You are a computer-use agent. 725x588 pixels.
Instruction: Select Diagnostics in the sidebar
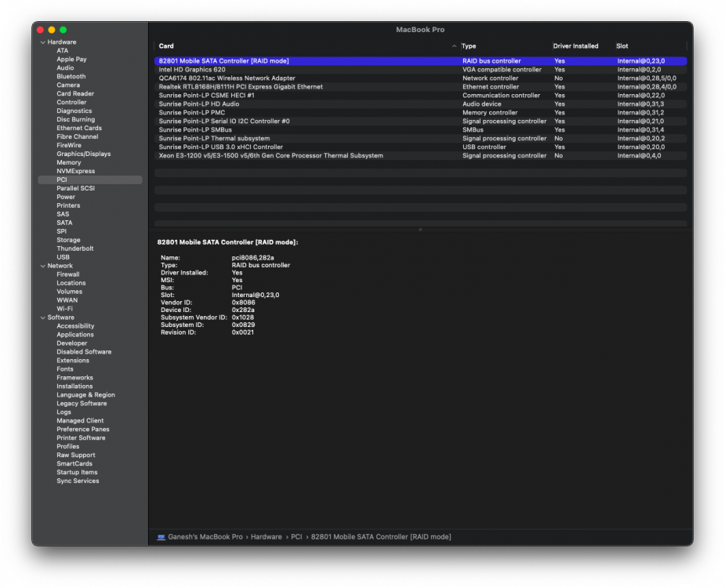click(74, 111)
